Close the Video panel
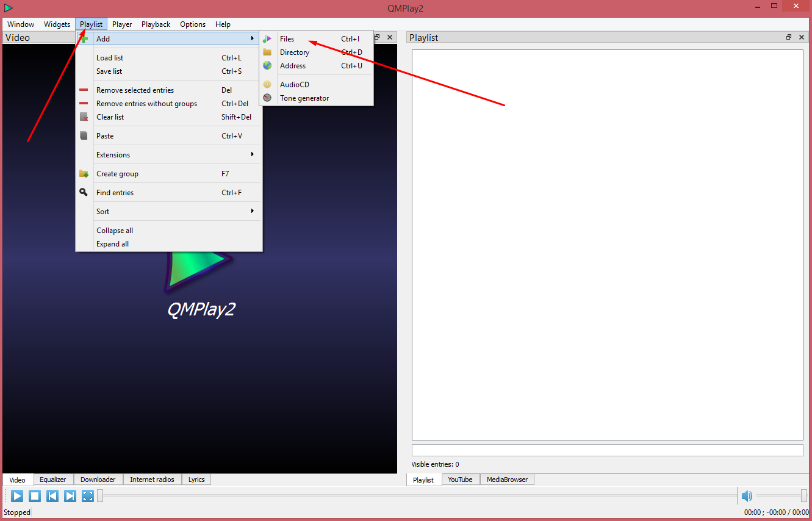812x521 pixels. pos(390,37)
